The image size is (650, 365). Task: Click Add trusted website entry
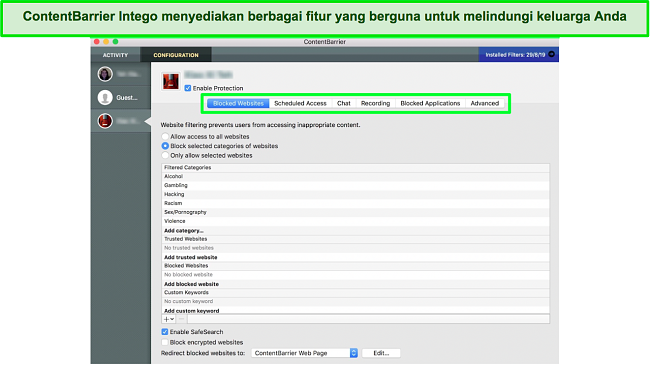(191, 257)
